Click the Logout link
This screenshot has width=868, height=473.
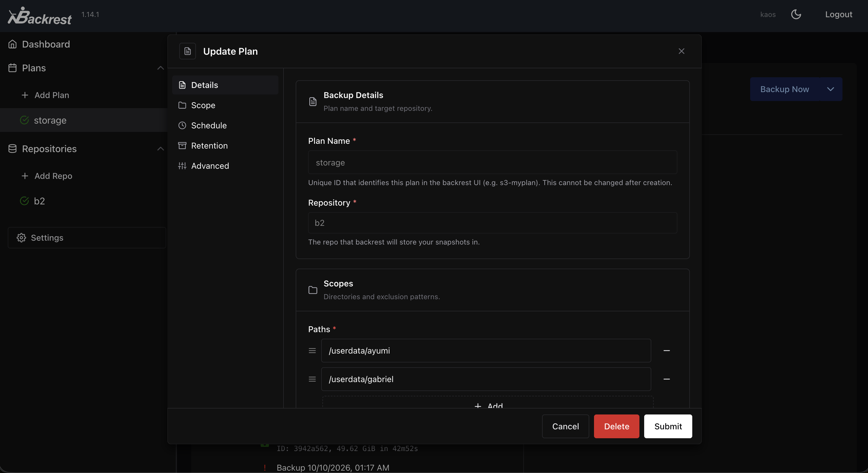click(838, 15)
